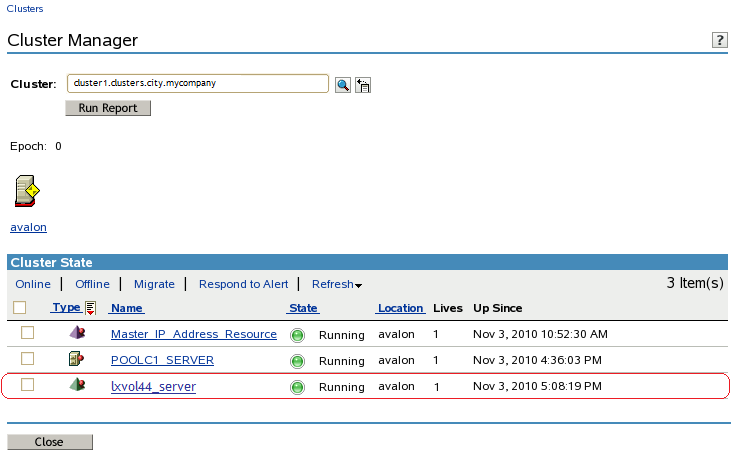Expand the Refresh dropdown menu
This screenshot has height=464, width=731.
pyautogui.click(x=336, y=285)
